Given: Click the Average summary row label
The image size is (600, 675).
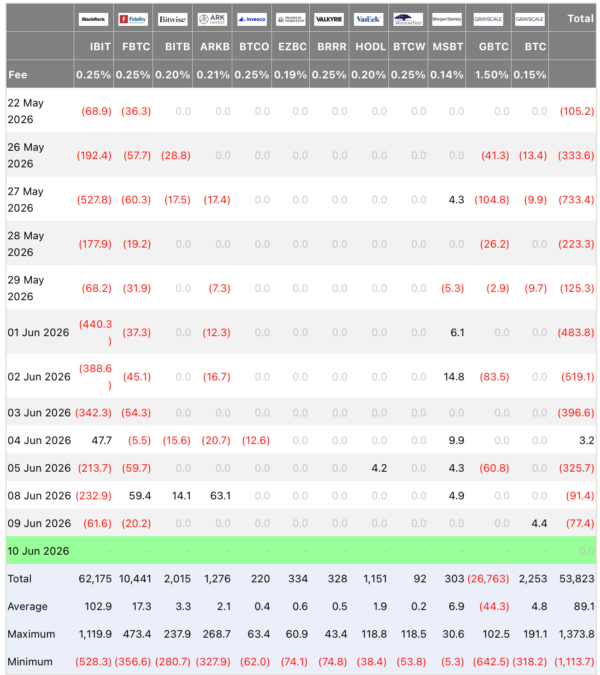Looking at the screenshot, I should tap(28, 606).
